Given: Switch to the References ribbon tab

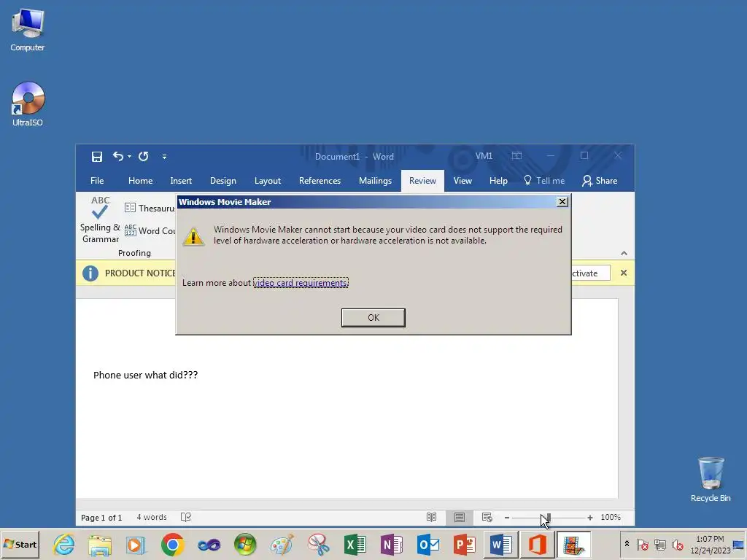Looking at the screenshot, I should click(x=320, y=181).
